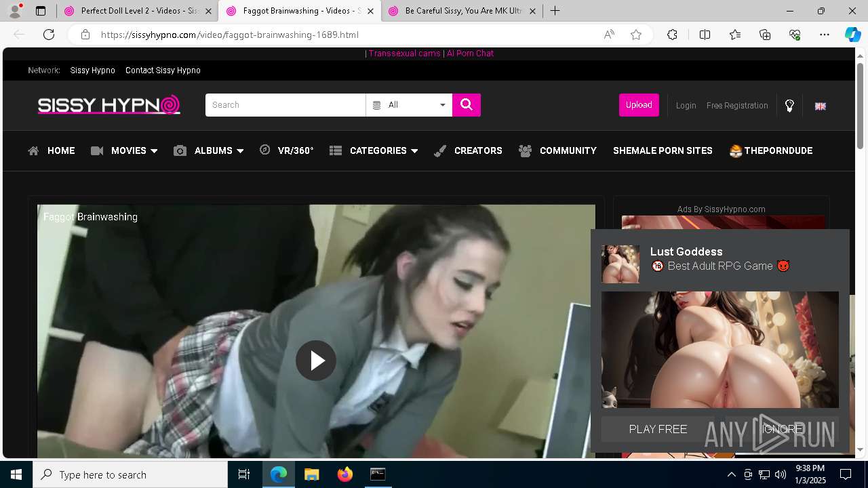The height and width of the screenshot is (488, 868).
Task: Open the Login link
Action: [686, 106]
